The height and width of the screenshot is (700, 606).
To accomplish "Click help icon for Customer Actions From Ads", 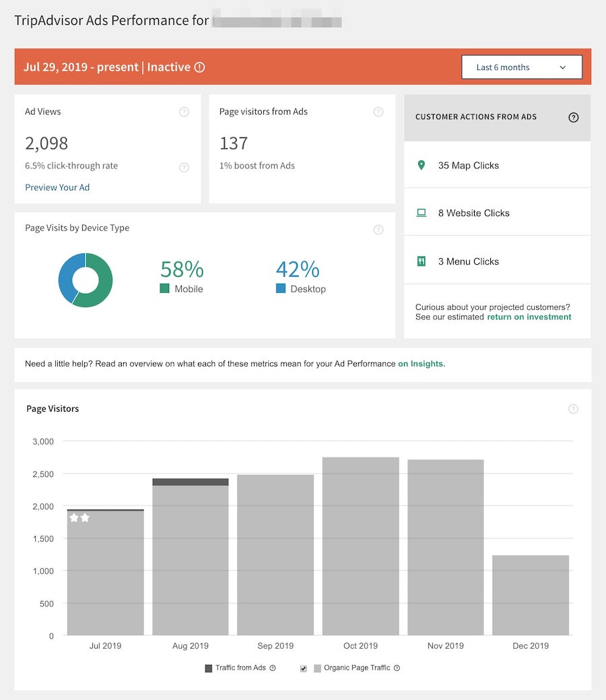I will pyautogui.click(x=574, y=117).
